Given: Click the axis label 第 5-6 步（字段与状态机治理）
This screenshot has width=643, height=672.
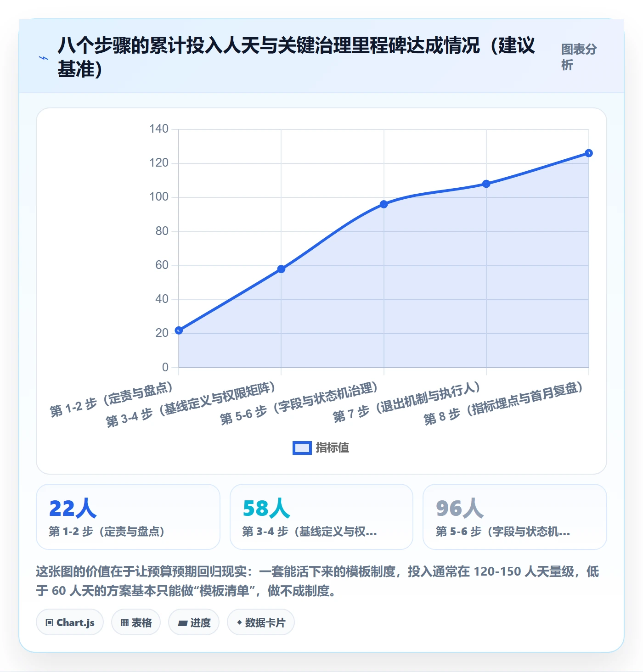Looking at the screenshot, I should point(299,403).
